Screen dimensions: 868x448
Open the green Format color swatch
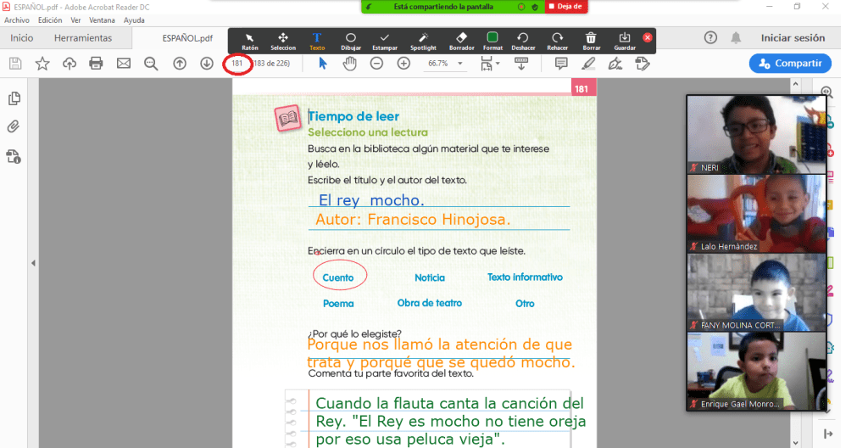point(492,38)
